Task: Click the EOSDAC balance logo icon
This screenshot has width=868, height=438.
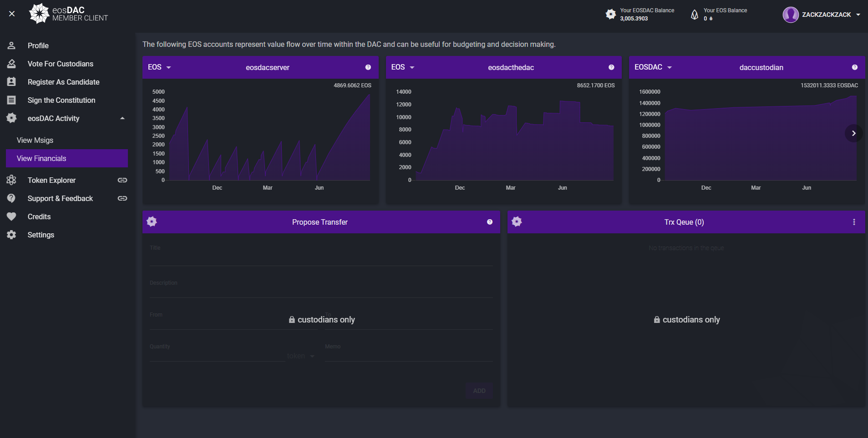Action: coord(611,14)
